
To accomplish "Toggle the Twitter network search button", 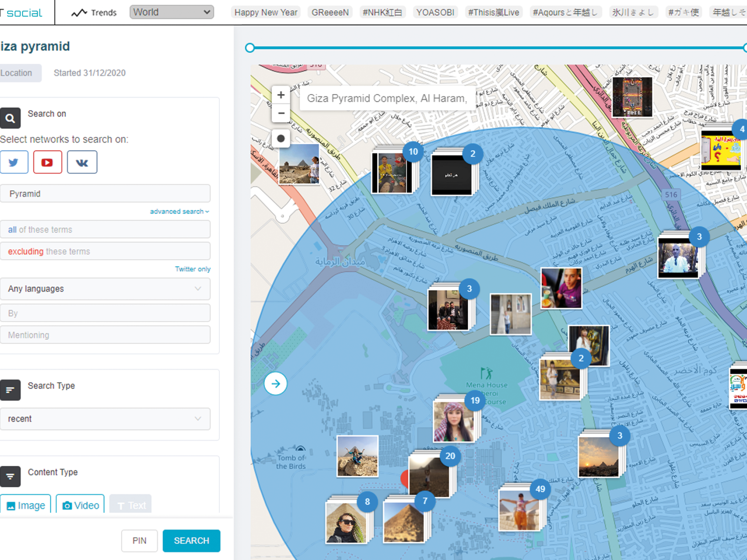I will tap(14, 162).
